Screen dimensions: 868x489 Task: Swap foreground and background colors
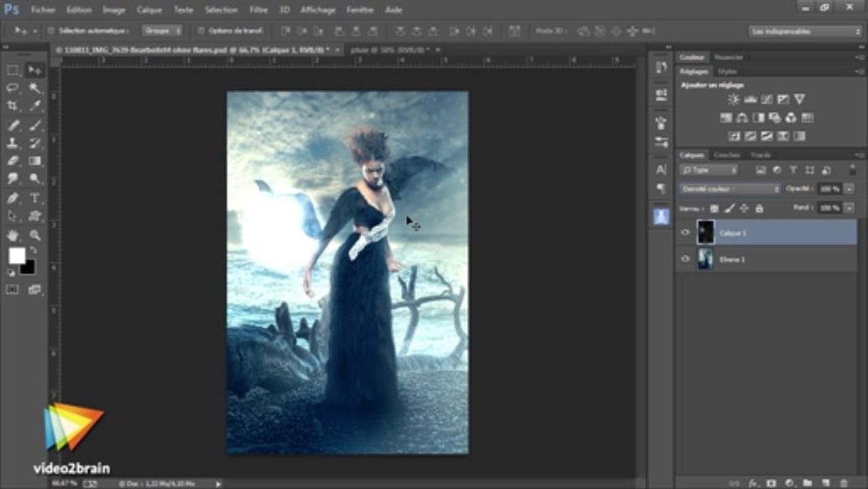(33, 251)
